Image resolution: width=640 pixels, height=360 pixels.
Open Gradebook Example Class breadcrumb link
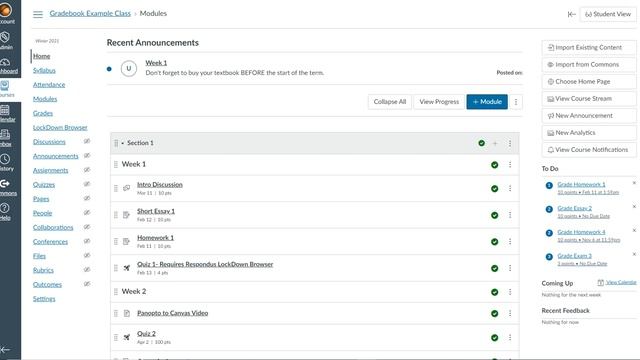(x=90, y=13)
